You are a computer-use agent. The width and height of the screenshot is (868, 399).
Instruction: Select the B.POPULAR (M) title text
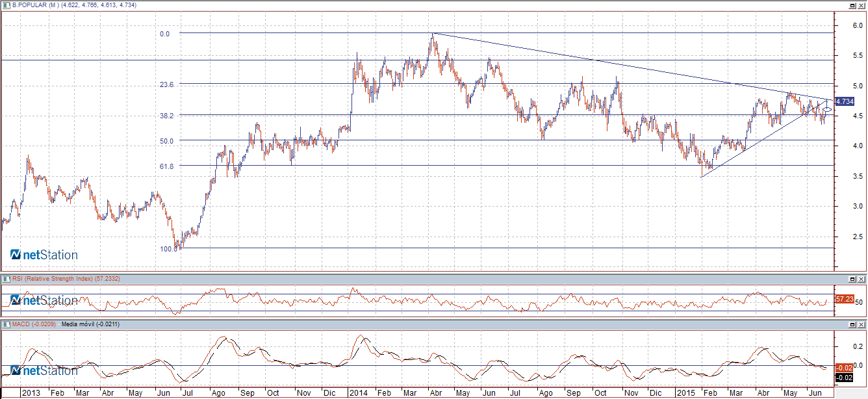[x=35, y=5]
